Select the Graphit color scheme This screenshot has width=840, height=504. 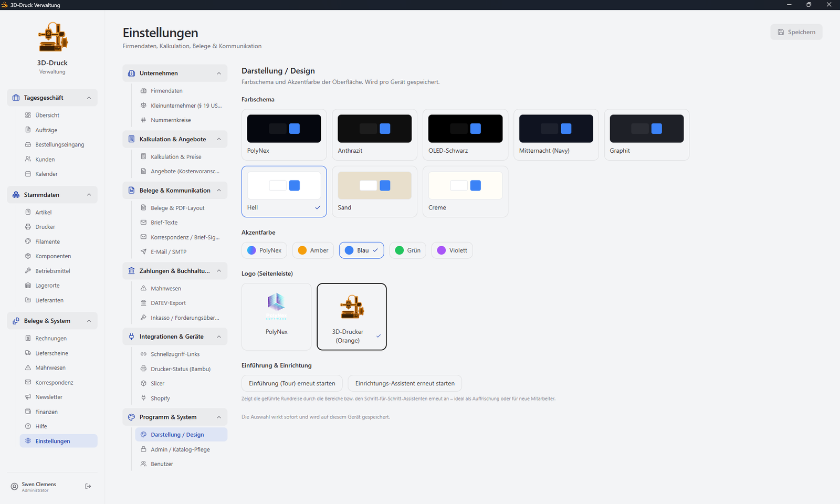pos(647,135)
